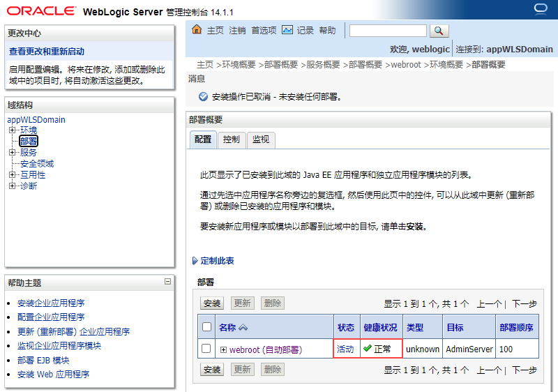Click the sort arrow beside 名称
The height and width of the screenshot is (392, 558).
click(243, 327)
